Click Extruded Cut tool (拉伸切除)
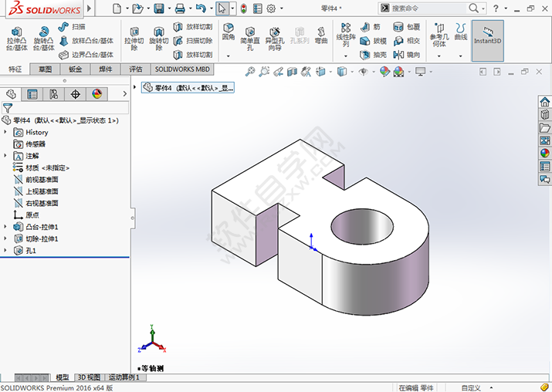This screenshot has width=552, height=392. point(134,39)
